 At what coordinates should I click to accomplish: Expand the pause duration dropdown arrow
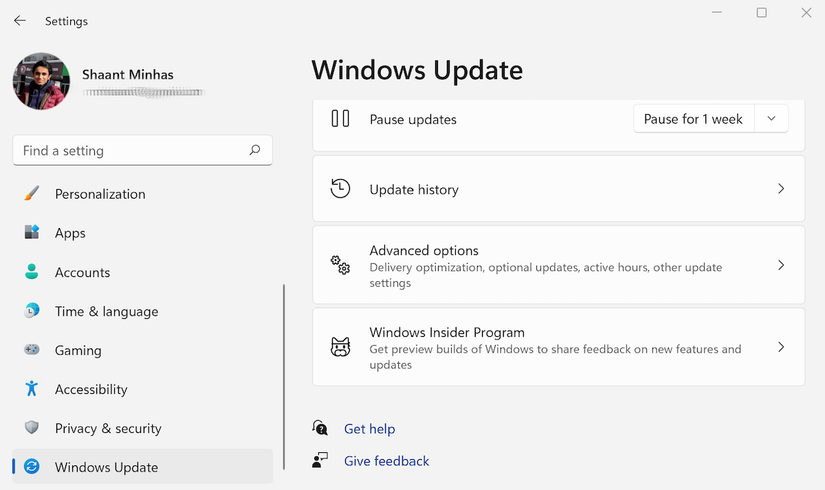[x=771, y=118]
